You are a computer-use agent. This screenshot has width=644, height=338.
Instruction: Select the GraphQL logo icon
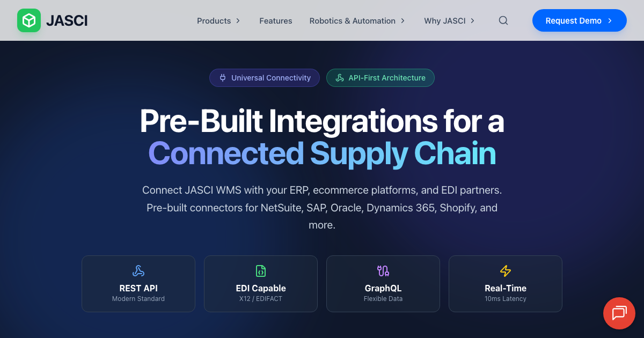(x=383, y=270)
